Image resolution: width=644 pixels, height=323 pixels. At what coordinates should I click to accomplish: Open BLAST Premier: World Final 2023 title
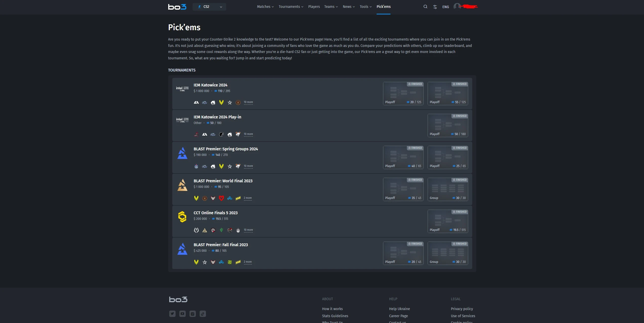tap(223, 181)
